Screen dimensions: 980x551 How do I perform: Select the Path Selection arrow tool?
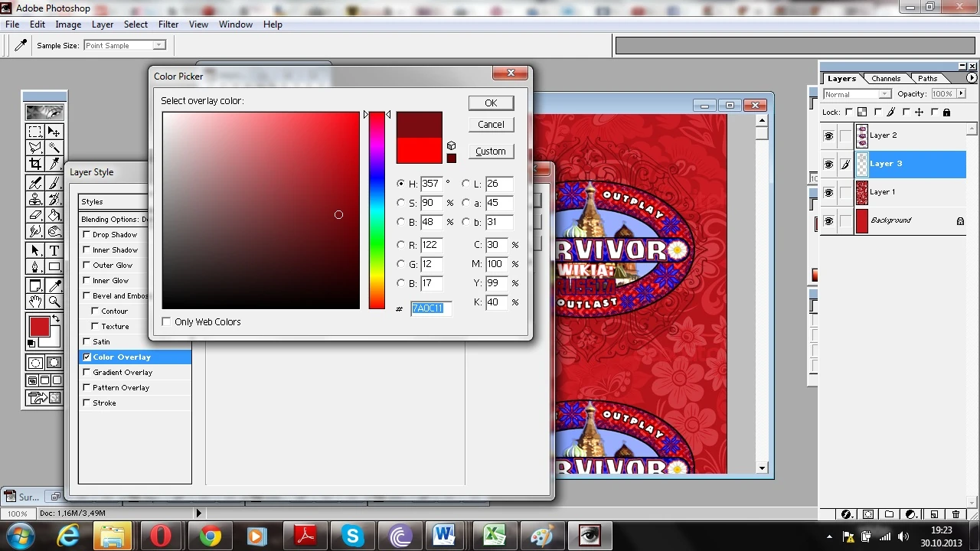pyautogui.click(x=35, y=250)
